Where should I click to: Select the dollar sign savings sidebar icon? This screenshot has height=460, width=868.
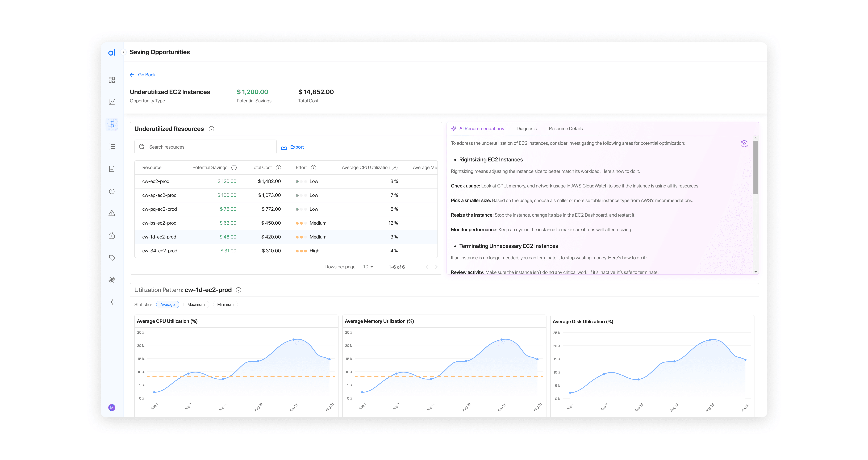112,124
